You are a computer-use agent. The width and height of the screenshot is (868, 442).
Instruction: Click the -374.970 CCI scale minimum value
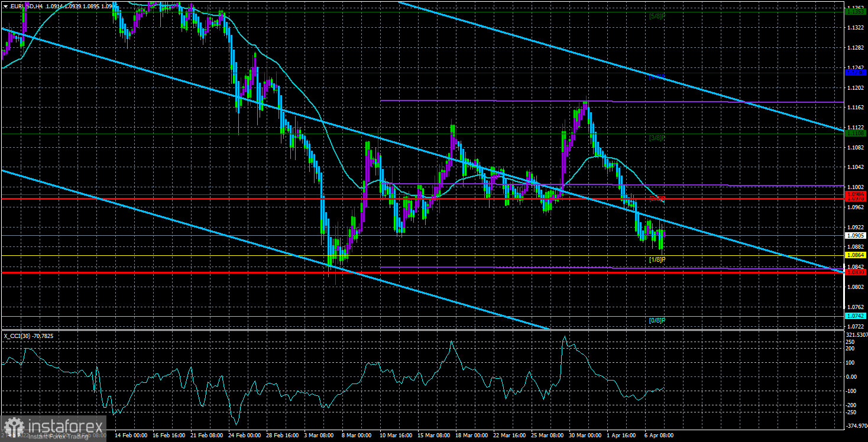(856, 426)
